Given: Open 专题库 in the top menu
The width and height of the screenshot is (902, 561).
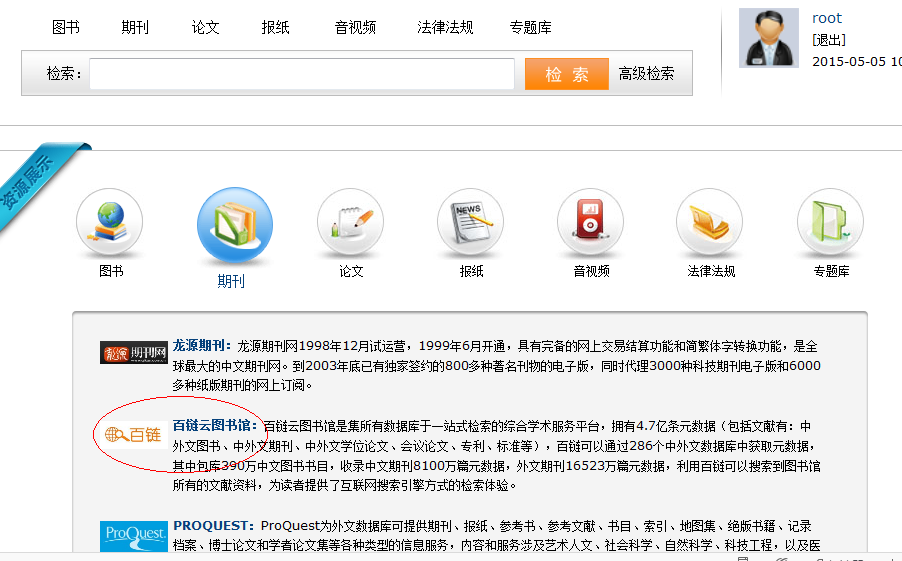Looking at the screenshot, I should point(530,27).
